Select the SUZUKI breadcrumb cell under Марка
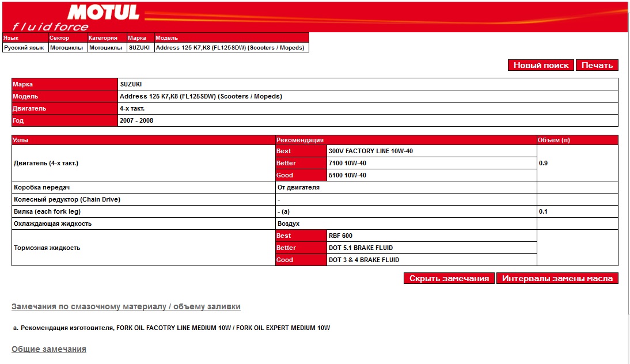 [140, 47]
